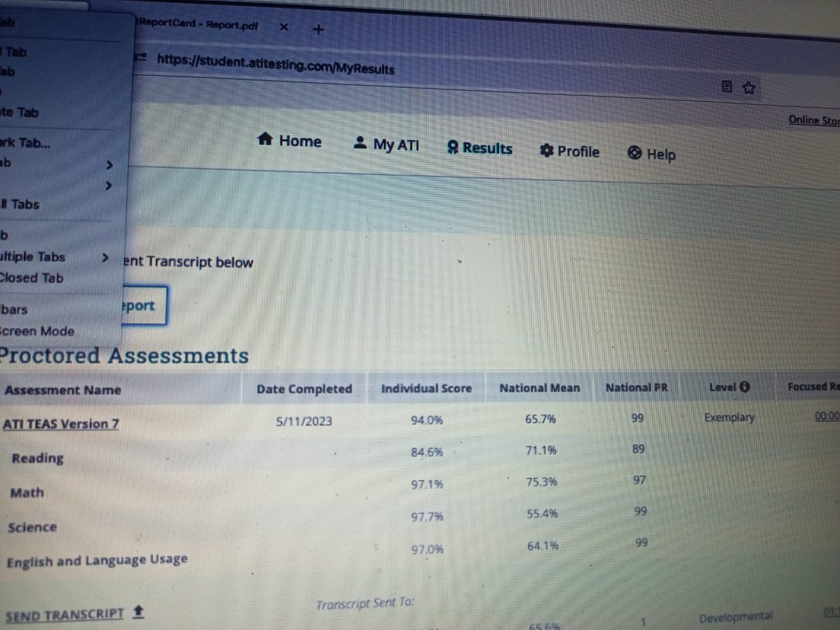Image resolution: width=840 pixels, height=630 pixels.
Task: Select Closed Tab in context menu
Action: click(x=33, y=278)
